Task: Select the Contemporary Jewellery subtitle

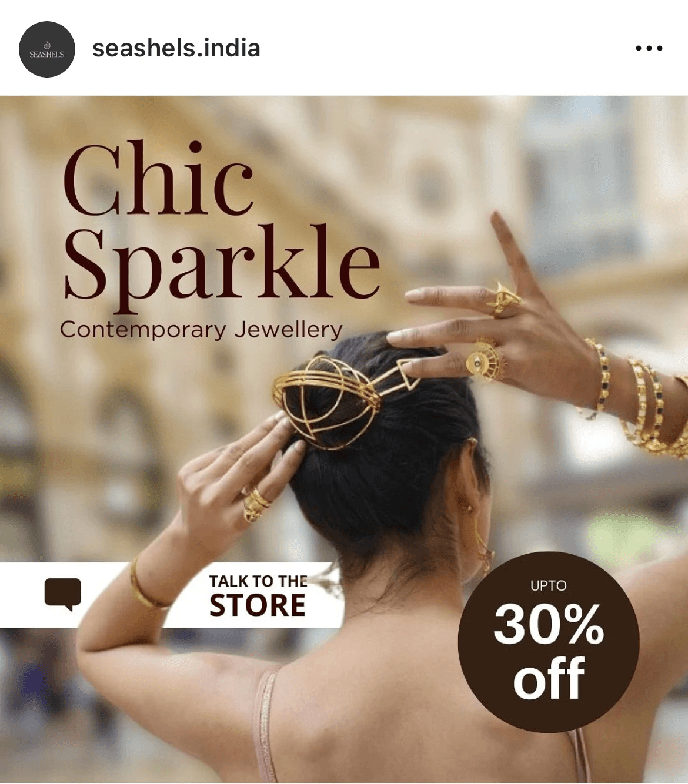Action: [201, 330]
